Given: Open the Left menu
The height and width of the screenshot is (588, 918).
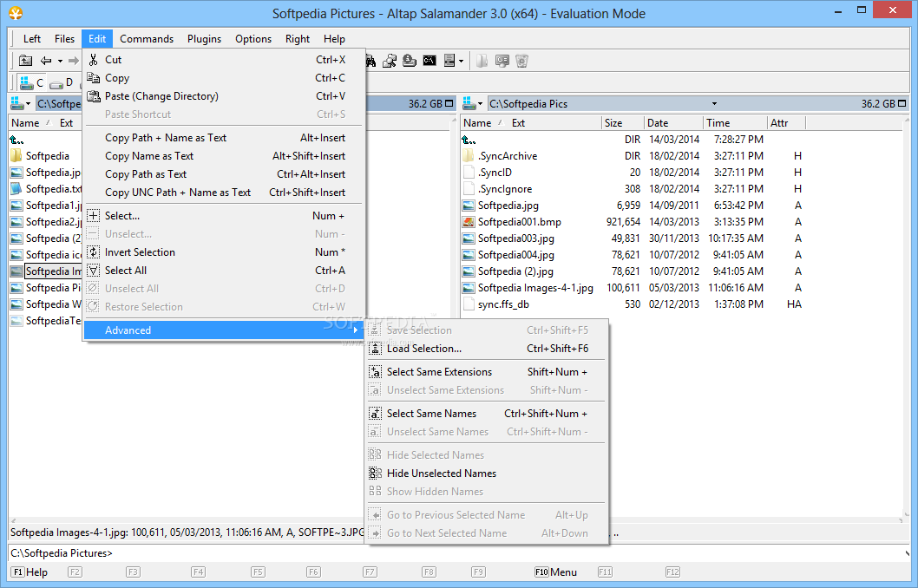Looking at the screenshot, I should [x=31, y=39].
